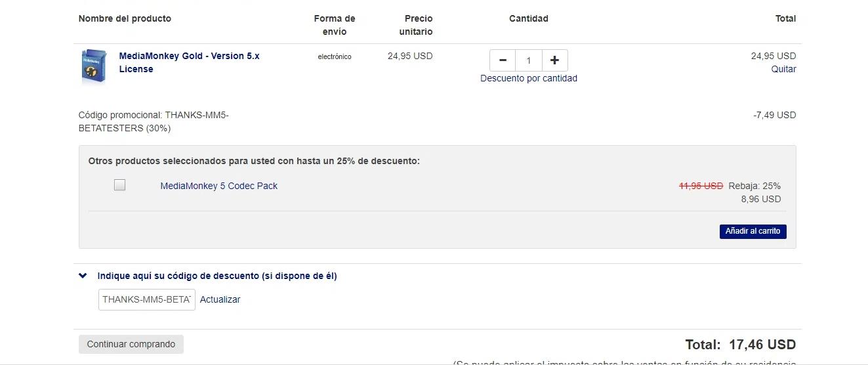The image size is (868, 365).
Task: Decrease quantity with the minus button
Action: (x=503, y=60)
